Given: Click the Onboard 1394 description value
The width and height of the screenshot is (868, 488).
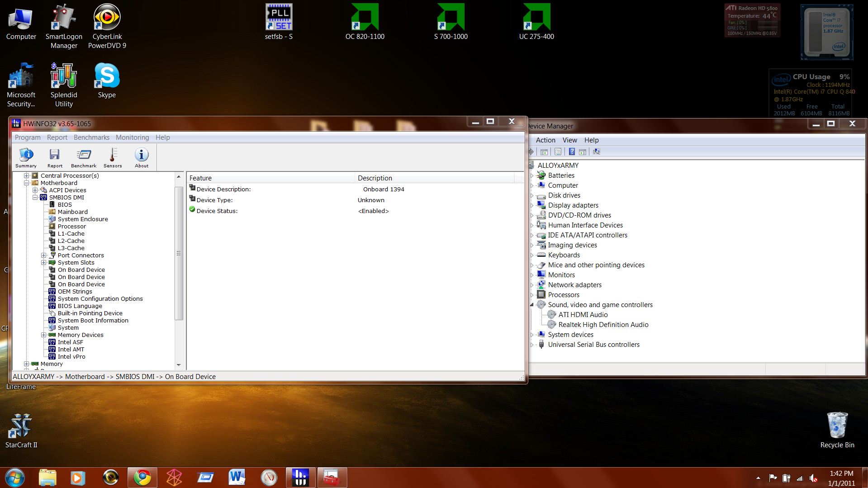Looking at the screenshot, I should click(384, 189).
